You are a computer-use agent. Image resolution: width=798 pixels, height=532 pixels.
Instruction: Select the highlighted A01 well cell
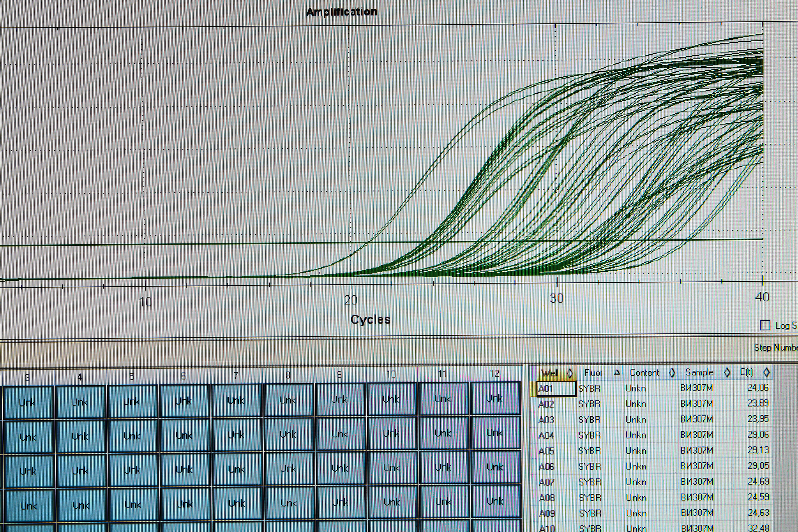[556, 389]
